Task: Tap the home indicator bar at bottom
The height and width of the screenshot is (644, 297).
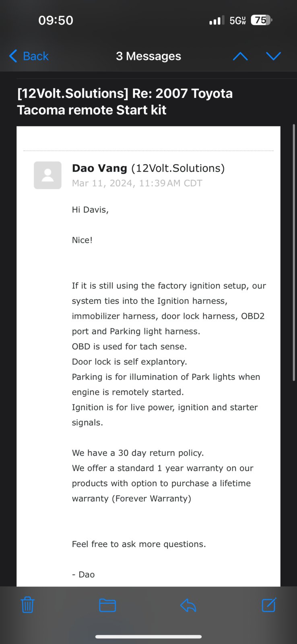Action: (148, 637)
